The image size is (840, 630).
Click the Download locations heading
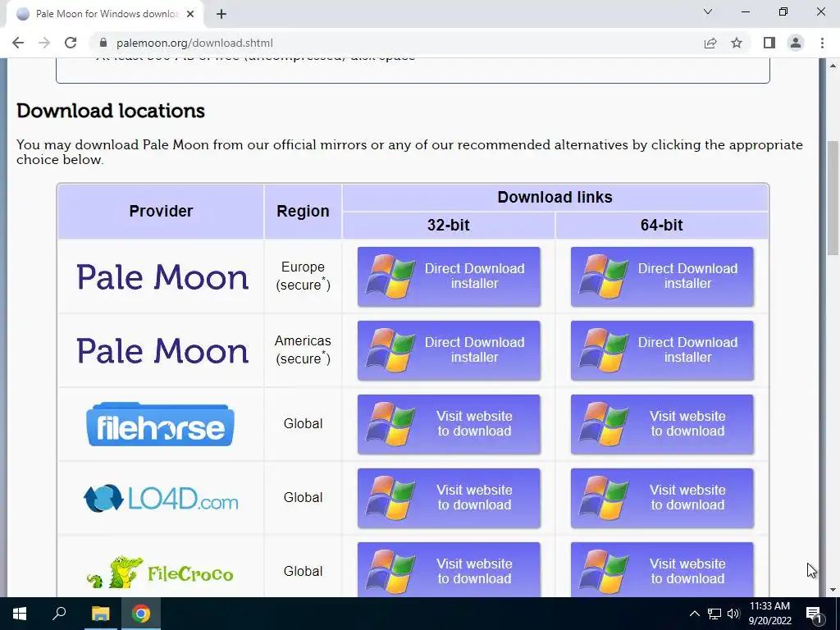(111, 111)
